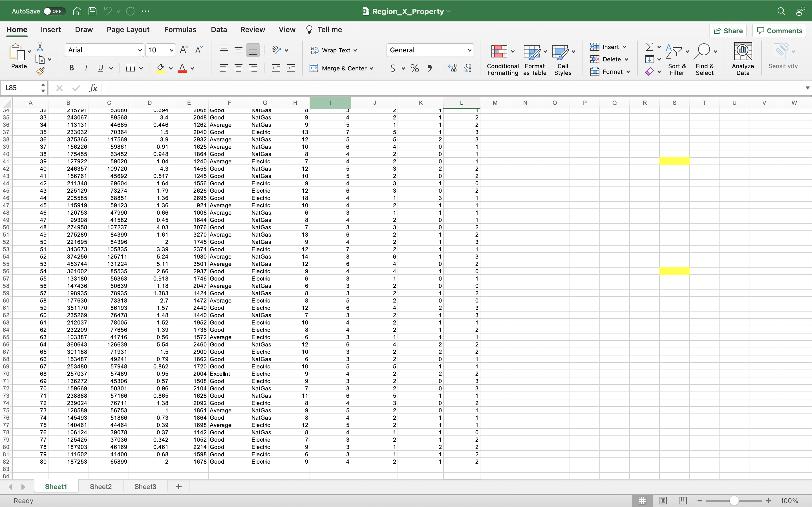Click the AutoSum sigma icon
Screen dimensions: 812x507
649,46
